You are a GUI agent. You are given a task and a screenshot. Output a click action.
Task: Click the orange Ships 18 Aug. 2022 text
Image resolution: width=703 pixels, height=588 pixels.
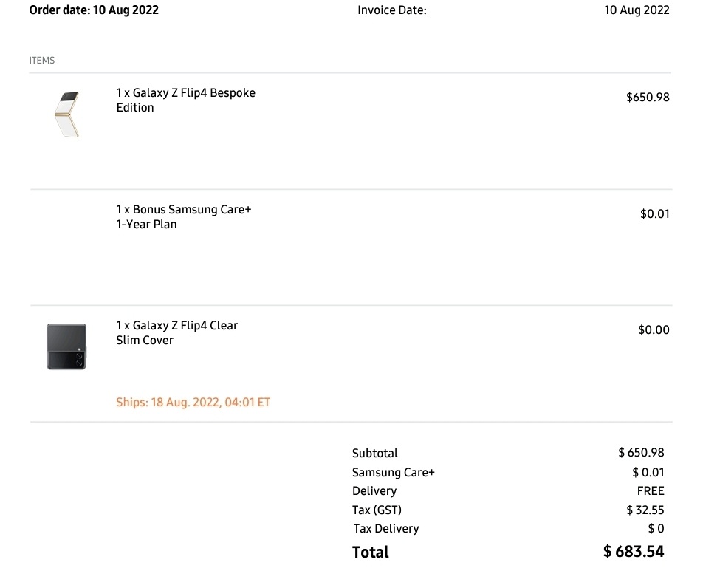[x=193, y=403]
